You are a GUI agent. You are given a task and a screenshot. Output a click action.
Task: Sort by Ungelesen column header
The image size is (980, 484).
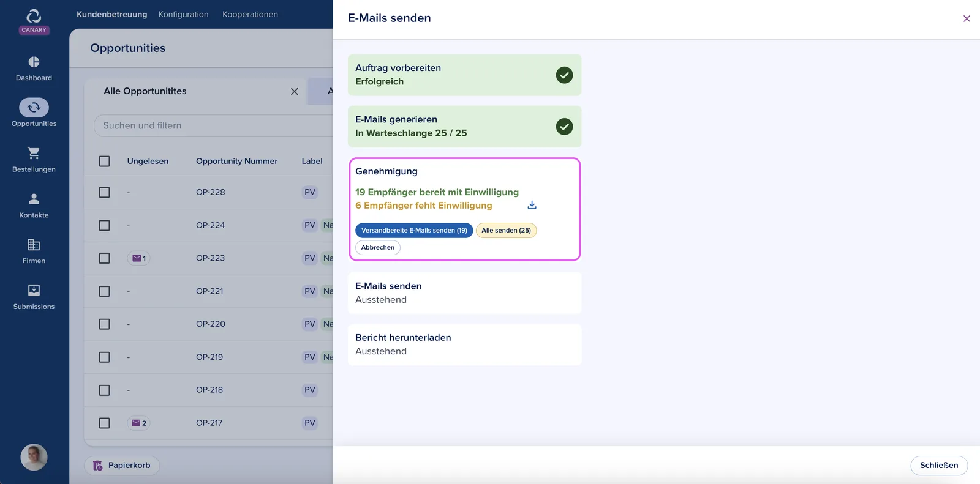148,161
